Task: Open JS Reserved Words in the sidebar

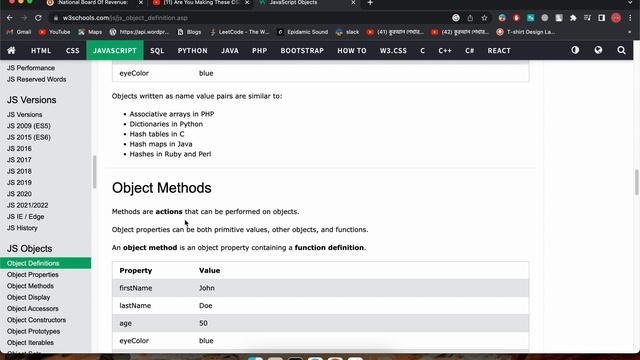Action: (x=36, y=79)
